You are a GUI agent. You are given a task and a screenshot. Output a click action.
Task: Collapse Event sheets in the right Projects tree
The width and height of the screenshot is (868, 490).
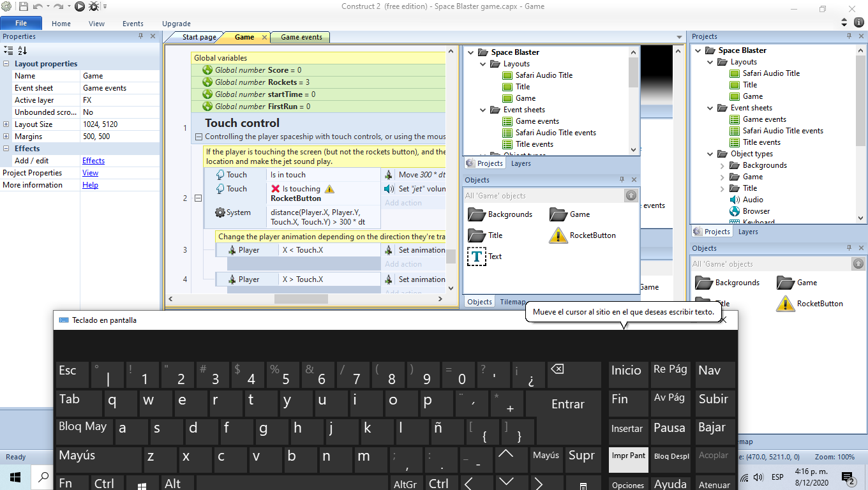[x=710, y=108]
